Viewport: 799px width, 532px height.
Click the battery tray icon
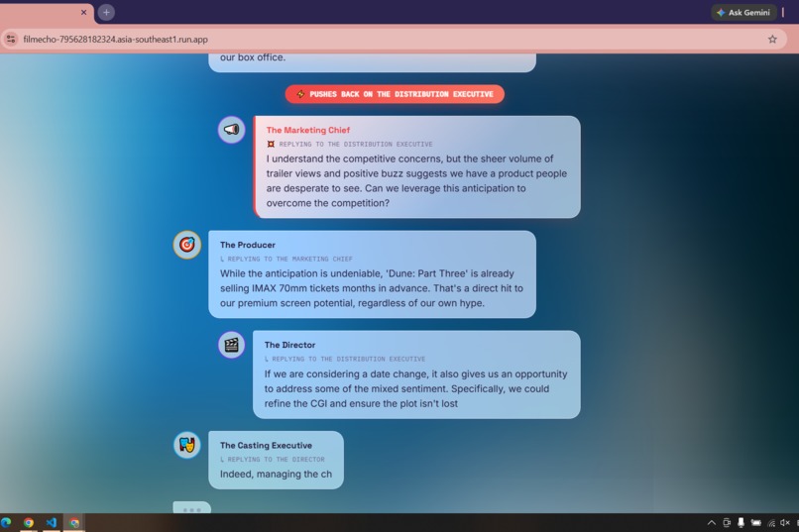pyautogui.click(x=756, y=522)
